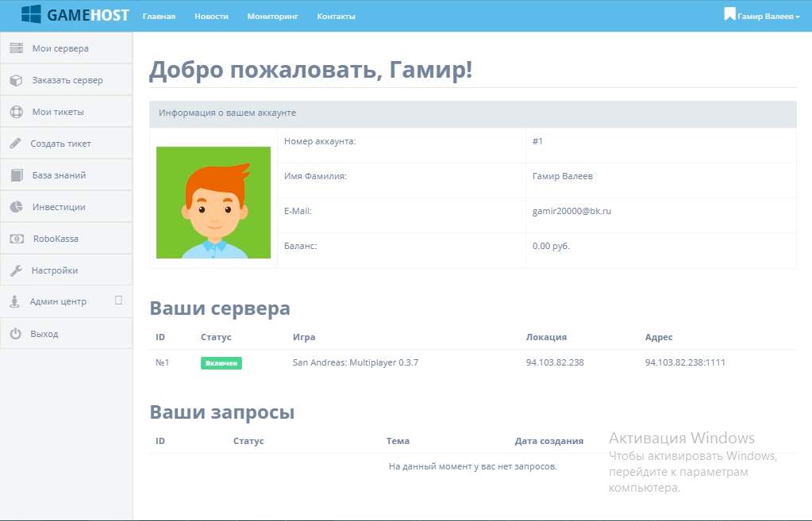Click the pie chart icon beside Инвестиции
Image resolution: width=812 pixels, height=521 pixels.
16,207
